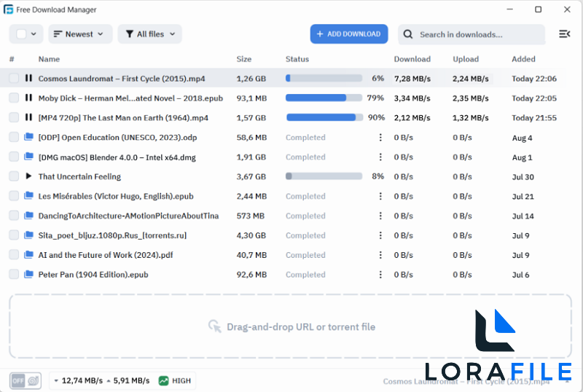Sort by the Size column header

point(244,59)
